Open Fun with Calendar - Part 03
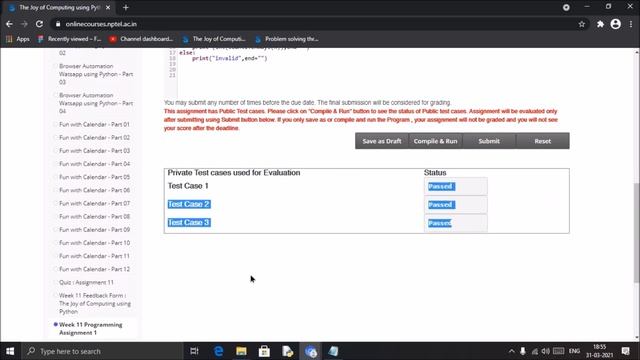640x360 pixels. point(94,151)
